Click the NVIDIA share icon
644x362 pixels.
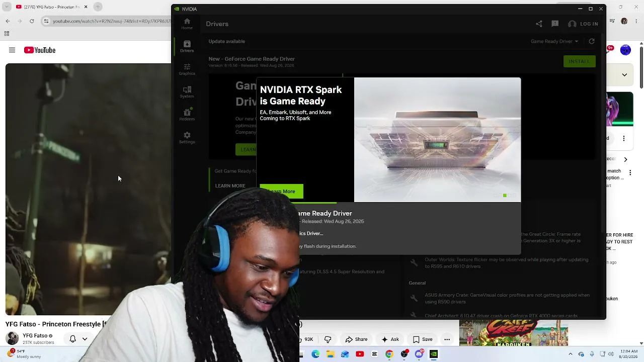tap(539, 24)
